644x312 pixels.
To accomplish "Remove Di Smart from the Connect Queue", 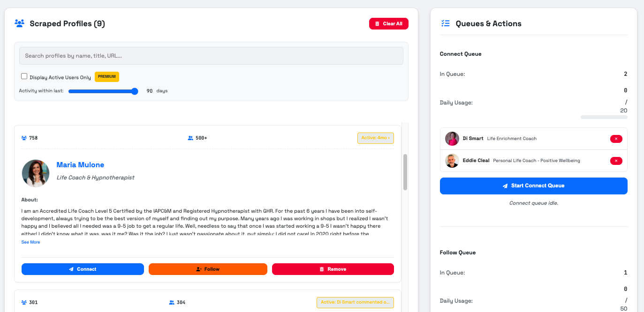I will click(x=616, y=139).
